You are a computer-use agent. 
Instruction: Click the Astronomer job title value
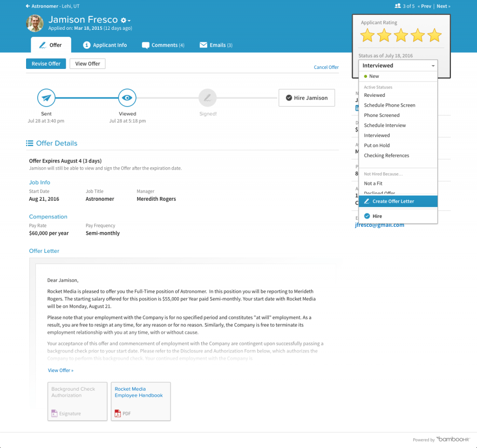point(100,199)
